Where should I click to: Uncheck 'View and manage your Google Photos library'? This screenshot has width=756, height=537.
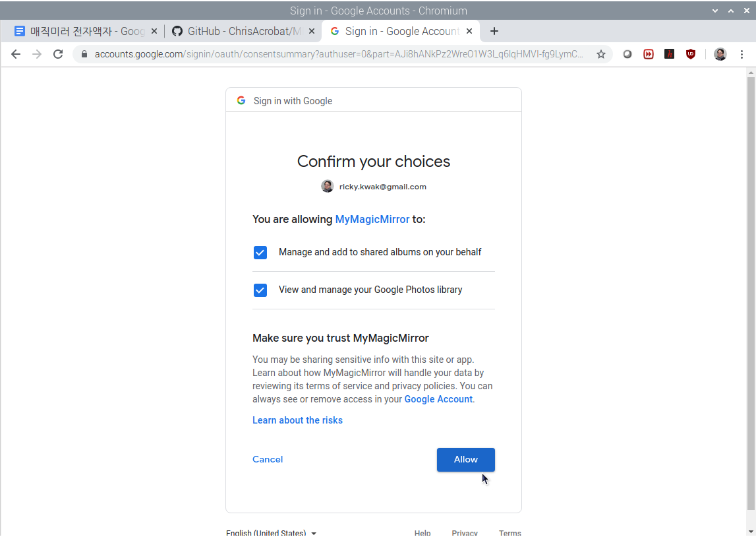click(x=260, y=290)
